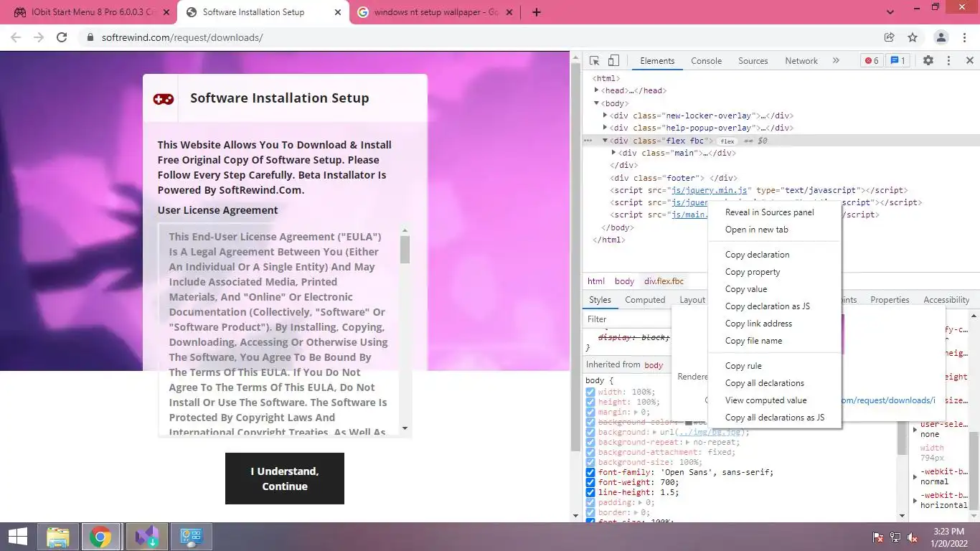Toggle the background-repeat declaration checkbox

[x=590, y=443]
